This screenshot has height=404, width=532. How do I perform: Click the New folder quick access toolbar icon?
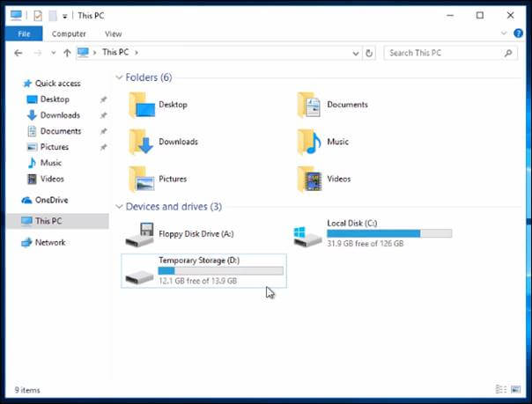[53, 16]
